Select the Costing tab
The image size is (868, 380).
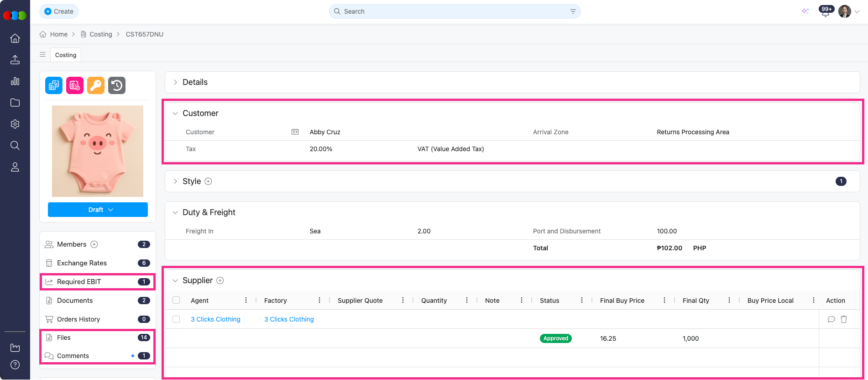[x=66, y=55]
